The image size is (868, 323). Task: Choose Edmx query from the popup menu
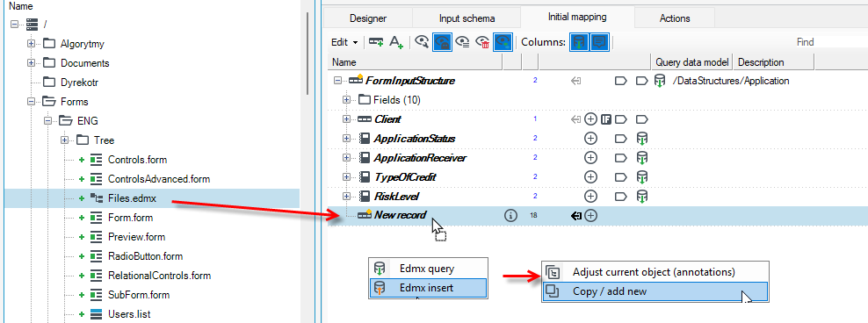[x=428, y=269]
